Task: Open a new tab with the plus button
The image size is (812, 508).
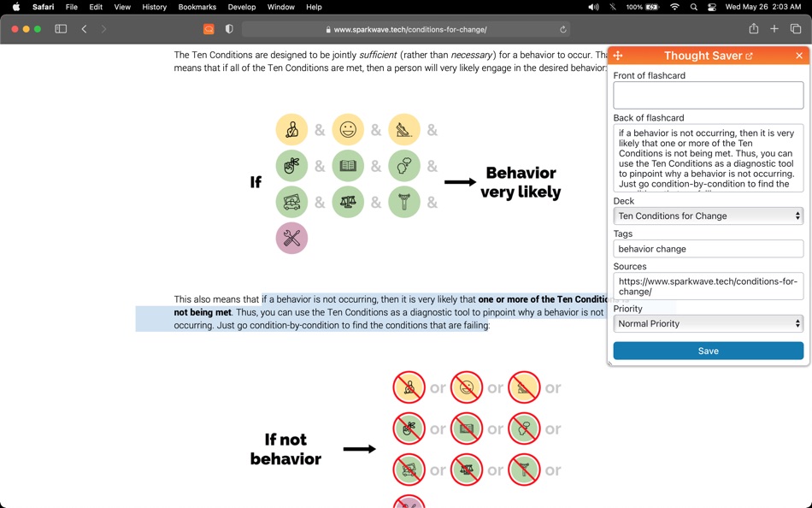Action: (774, 28)
